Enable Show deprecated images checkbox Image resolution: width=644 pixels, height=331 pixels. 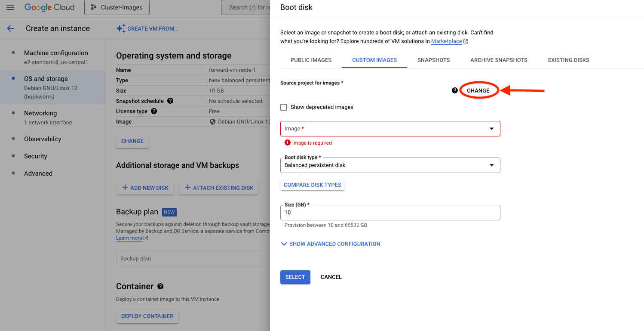(284, 107)
